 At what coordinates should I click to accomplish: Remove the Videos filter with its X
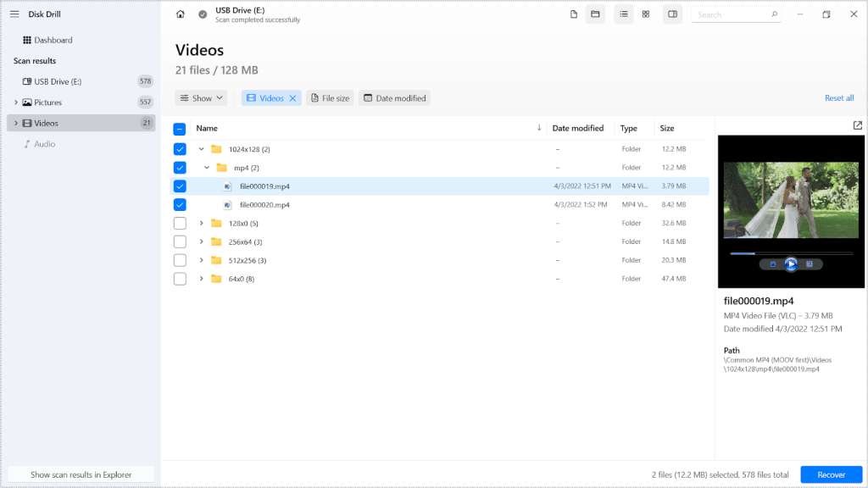click(x=292, y=98)
